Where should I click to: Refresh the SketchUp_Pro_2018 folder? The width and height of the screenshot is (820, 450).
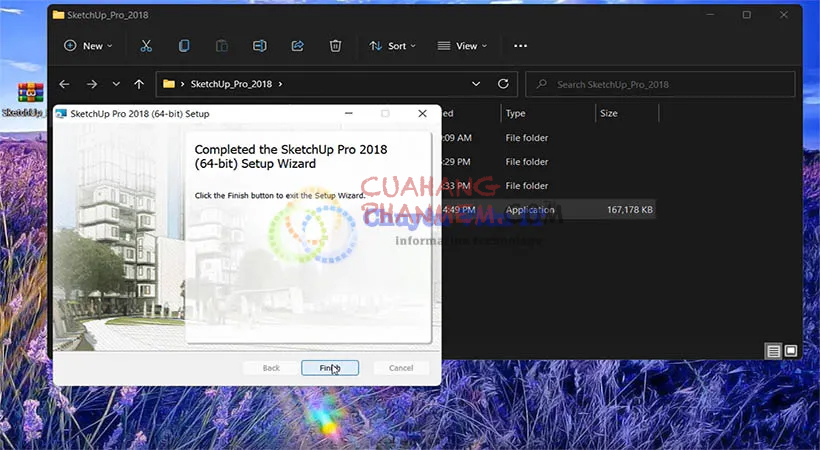[503, 84]
